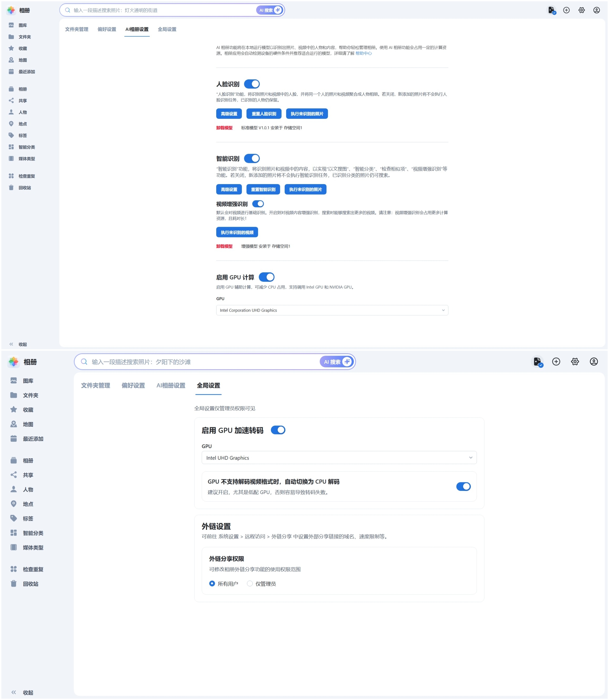The width and height of the screenshot is (609, 700).
Task: Open 地图 in the AI相册设置 window sidebar
Action: coord(22,60)
